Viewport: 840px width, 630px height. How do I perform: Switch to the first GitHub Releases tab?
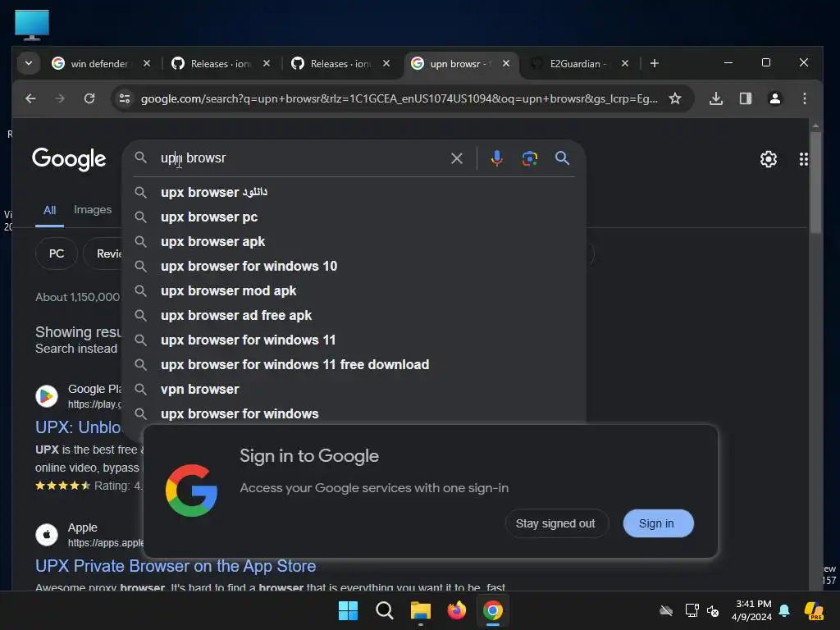tap(220, 64)
